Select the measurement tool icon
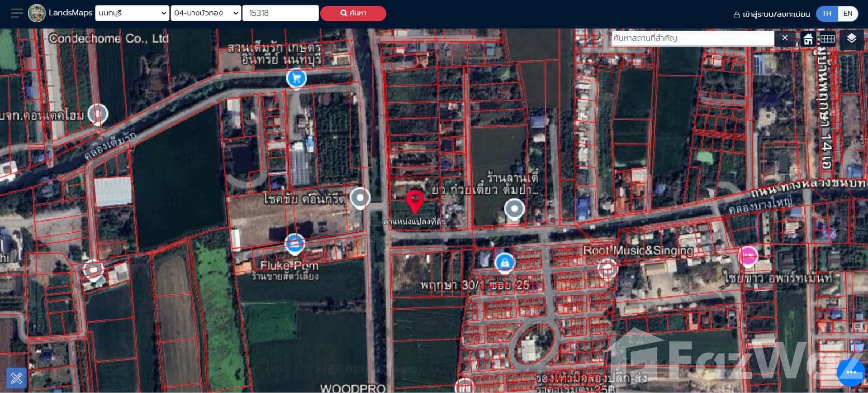This screenshot has height=393, width=868. tap(16, 377)
